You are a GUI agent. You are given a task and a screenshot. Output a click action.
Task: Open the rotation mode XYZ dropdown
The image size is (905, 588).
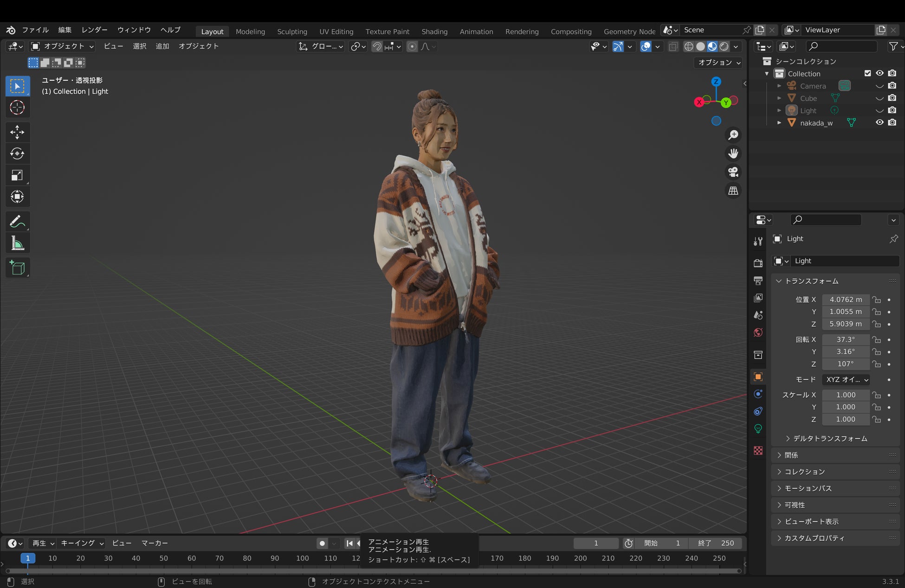[x=846, y=379]
